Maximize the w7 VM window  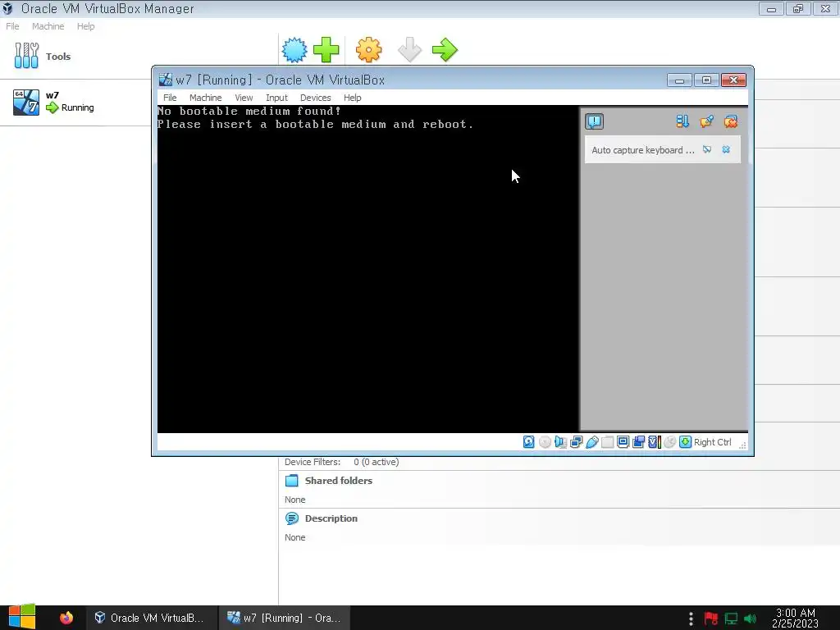click(x=706, y=80)
